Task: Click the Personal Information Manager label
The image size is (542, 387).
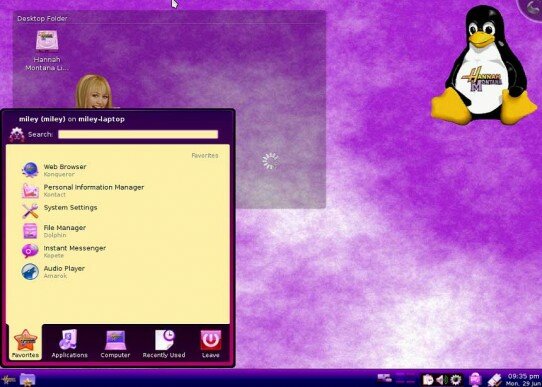Action: 94,187
